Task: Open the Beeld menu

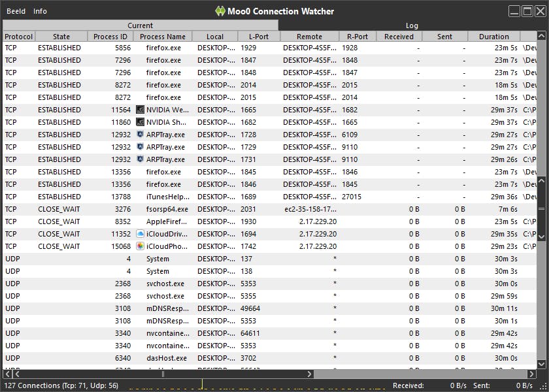Action: tap(16, 11)
